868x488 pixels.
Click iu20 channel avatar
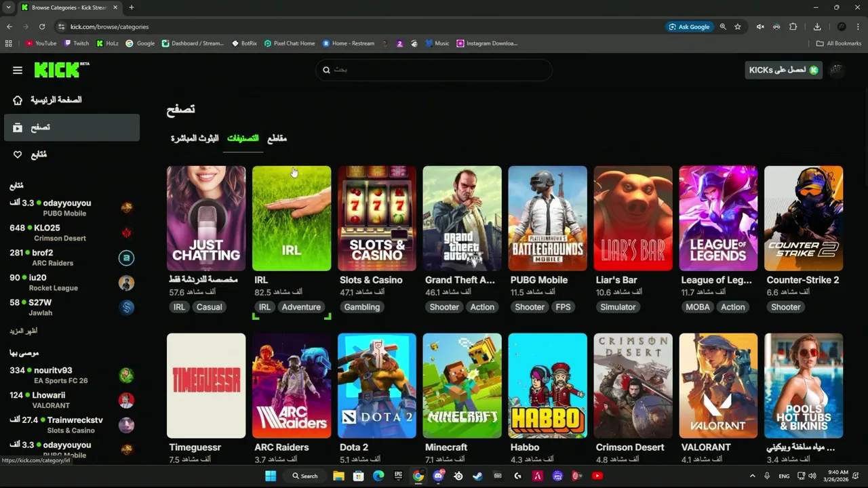tap(126, 283)
